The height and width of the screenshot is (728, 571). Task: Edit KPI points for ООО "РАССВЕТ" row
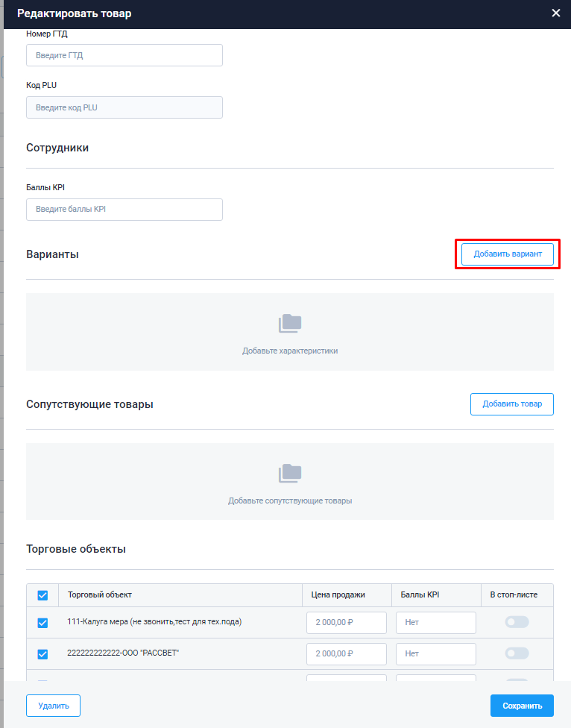tap(435, 654)
